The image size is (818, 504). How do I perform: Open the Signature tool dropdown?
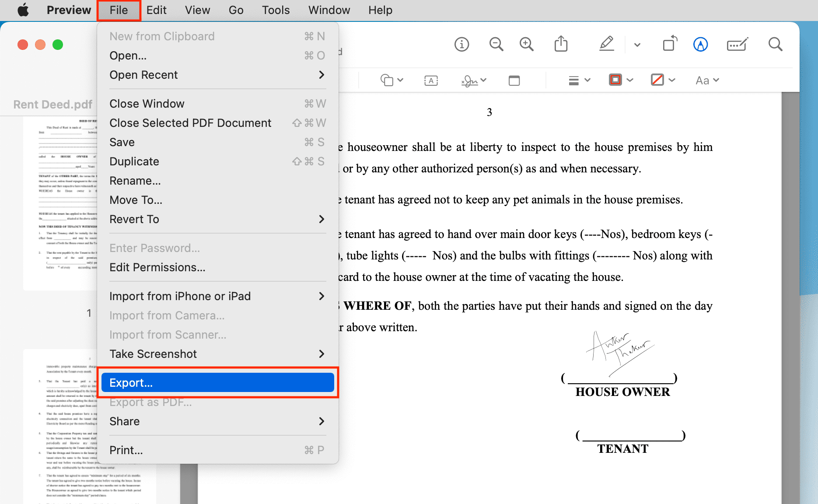474,80
